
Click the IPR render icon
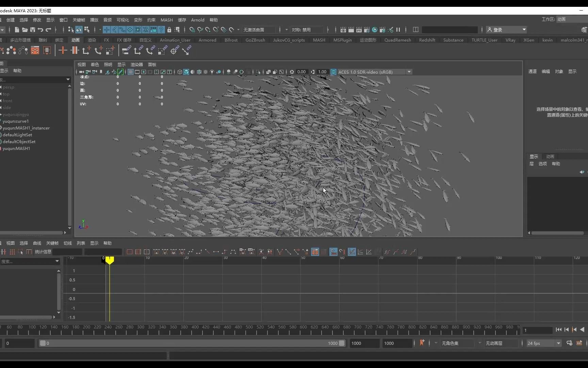coord(359,30)
